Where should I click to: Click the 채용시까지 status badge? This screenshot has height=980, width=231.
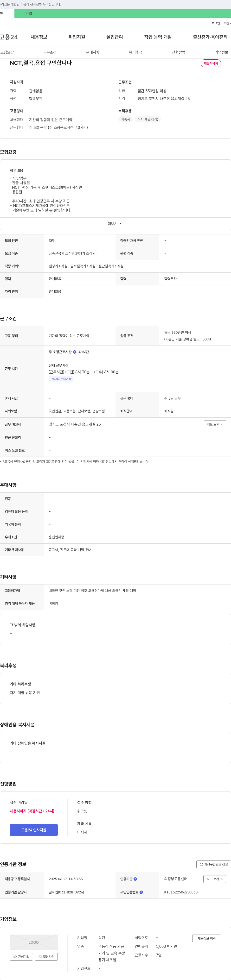pos(211,63)
